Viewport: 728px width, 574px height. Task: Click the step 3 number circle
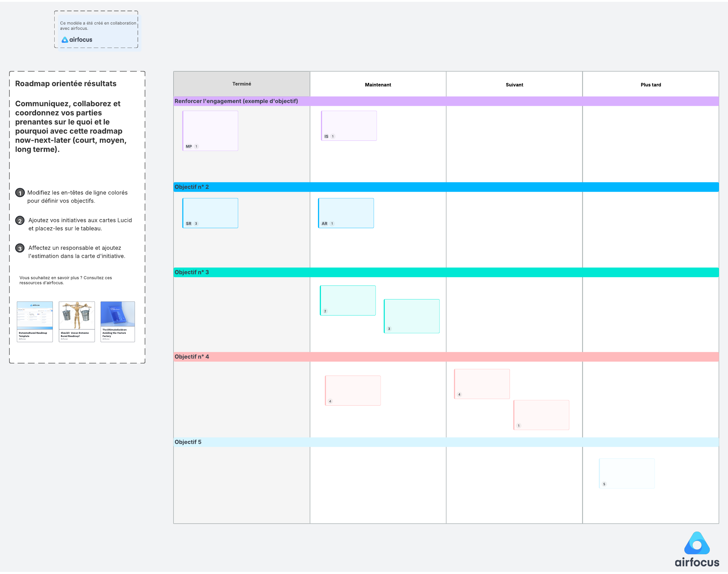pyautogui.click(x=20, y=248)
